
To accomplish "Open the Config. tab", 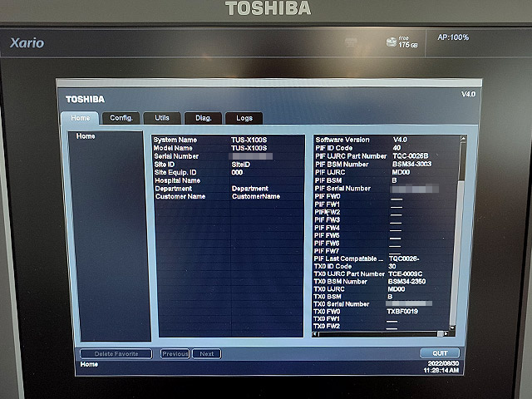I will pyautogui.click(x=121, y=118).
